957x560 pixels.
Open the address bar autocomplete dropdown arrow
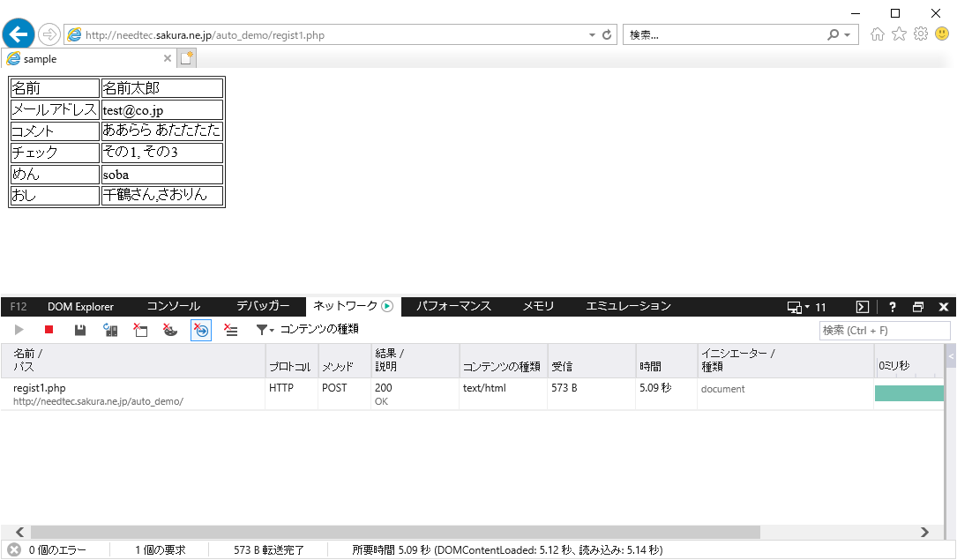(x=592, y=34)
